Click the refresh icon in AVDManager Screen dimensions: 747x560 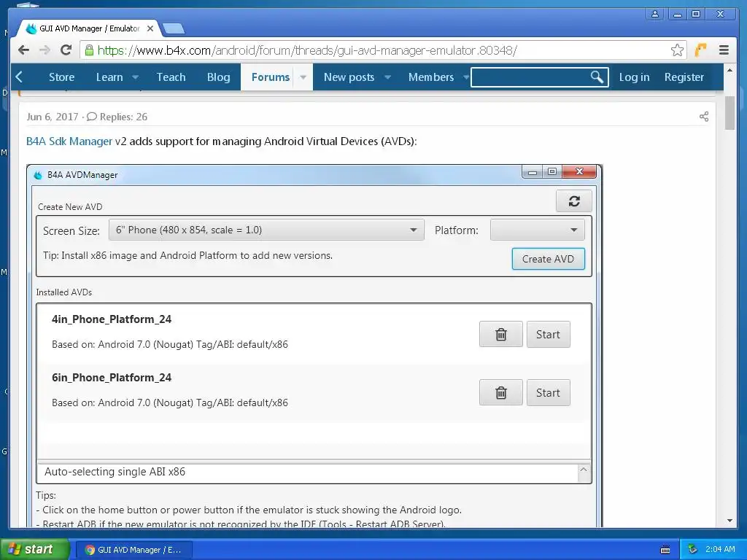click(574, 201)
